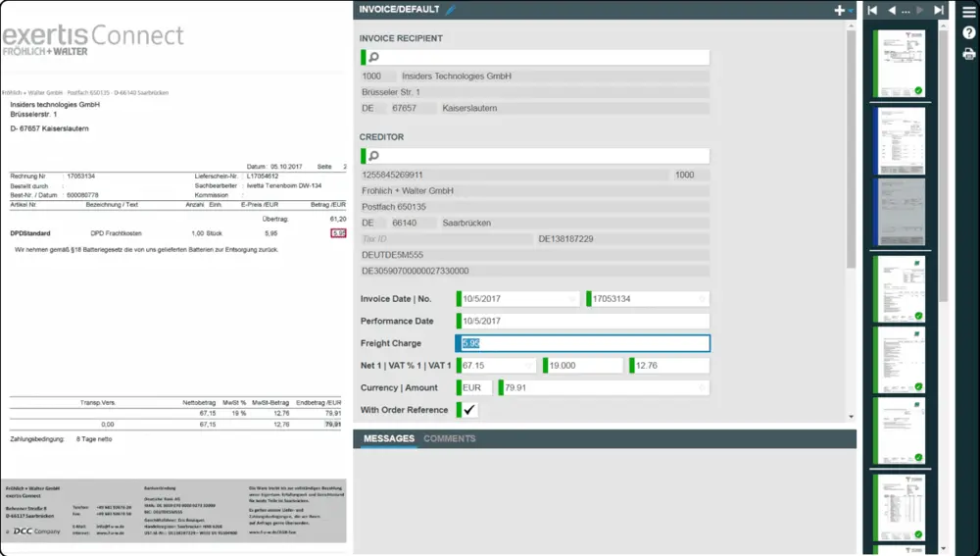Click the plus add icon in form header

(x=840, y=10)
